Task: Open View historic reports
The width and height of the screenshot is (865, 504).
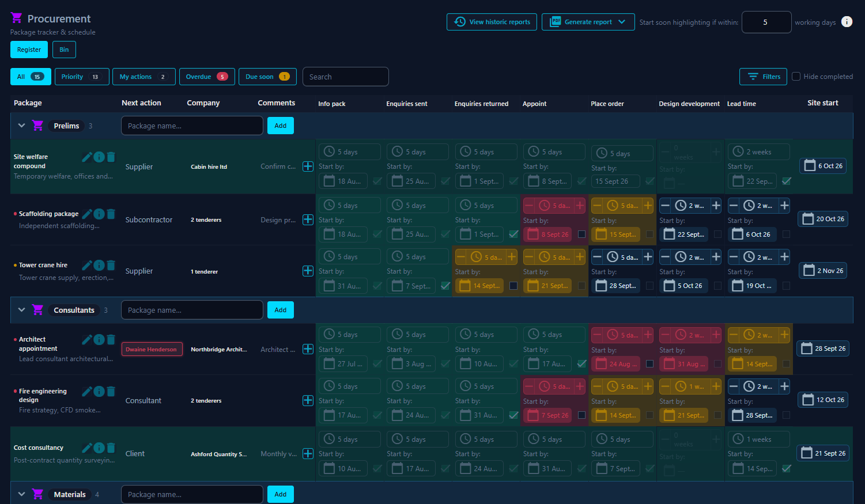Action: [492, 22]
